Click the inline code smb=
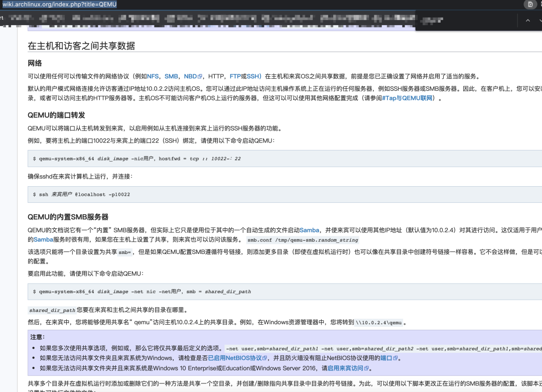Image resolution: width=542 pixels, height=392 pixels. pyautogui.click(x=124, y=252)
